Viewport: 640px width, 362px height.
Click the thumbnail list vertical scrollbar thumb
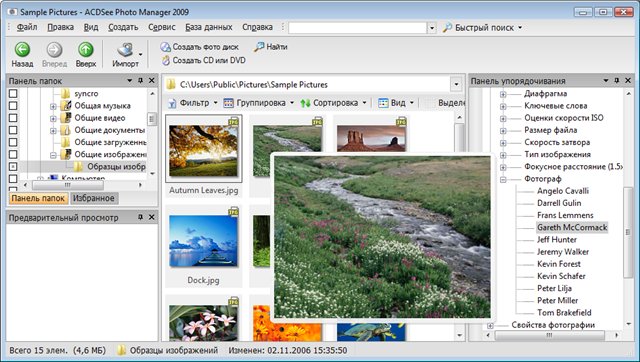(x=459, y=137)
